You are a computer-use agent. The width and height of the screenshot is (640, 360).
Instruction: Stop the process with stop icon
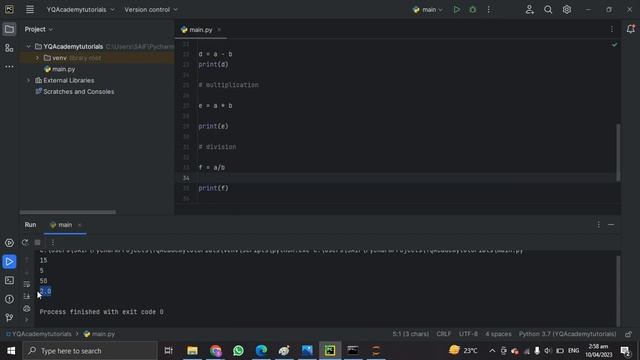(38, 242)
